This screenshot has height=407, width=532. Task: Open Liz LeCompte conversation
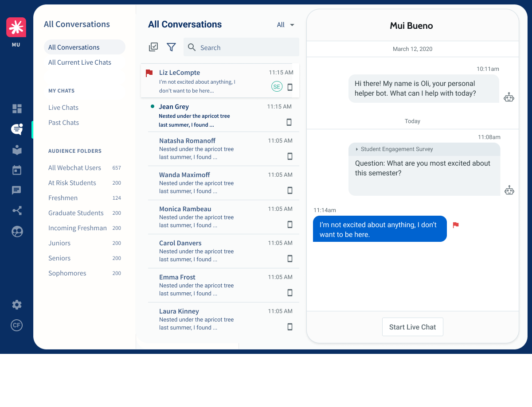(220, 81)
